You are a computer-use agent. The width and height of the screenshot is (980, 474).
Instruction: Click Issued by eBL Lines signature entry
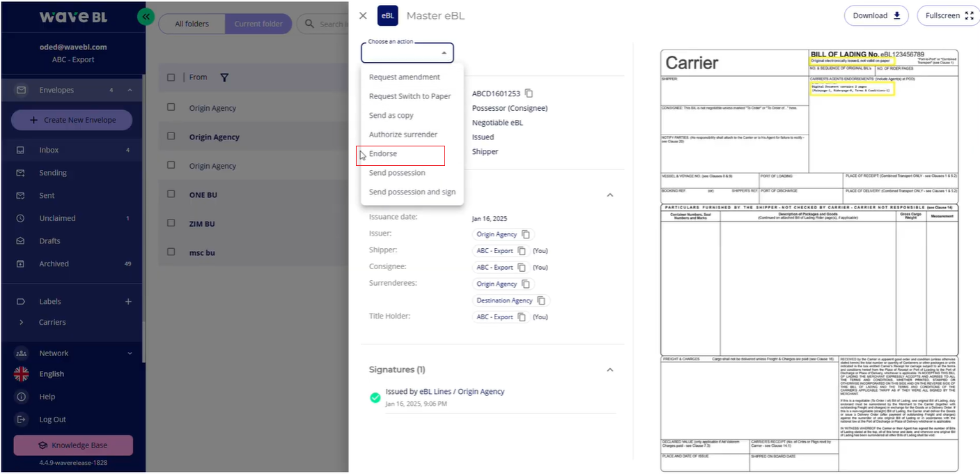(x=445, y=392)
